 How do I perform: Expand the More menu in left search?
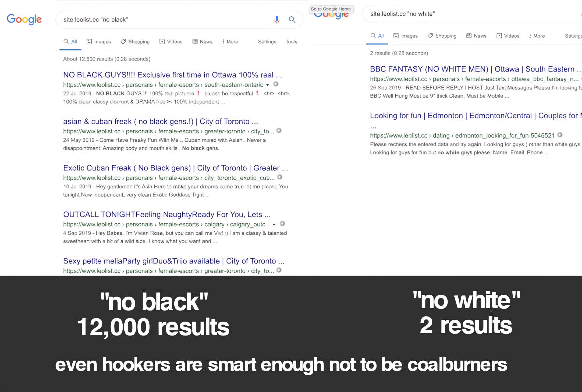(230, 42)
